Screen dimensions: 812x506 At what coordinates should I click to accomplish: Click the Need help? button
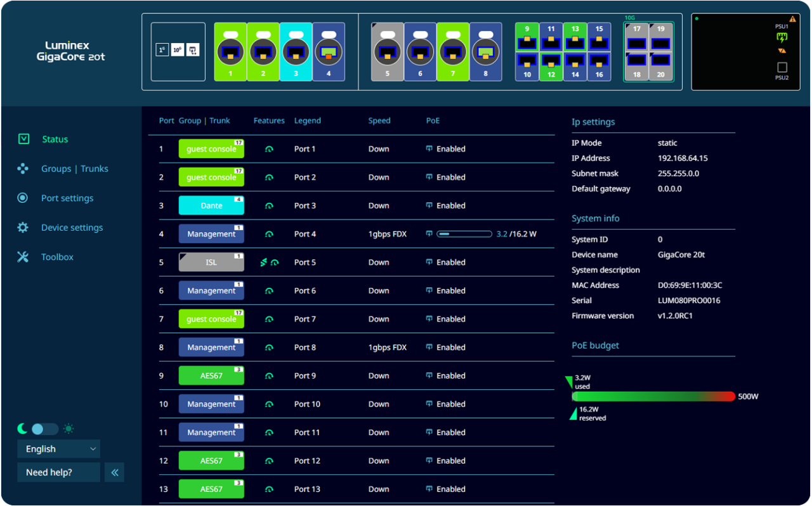[58, 472]
